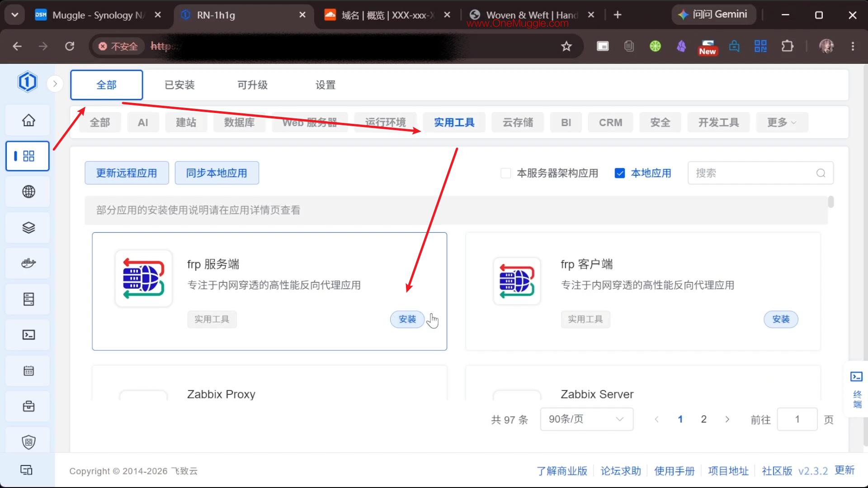Select the app store grid icon
This screenshot has width=868, height=488.
pos(28,156)
